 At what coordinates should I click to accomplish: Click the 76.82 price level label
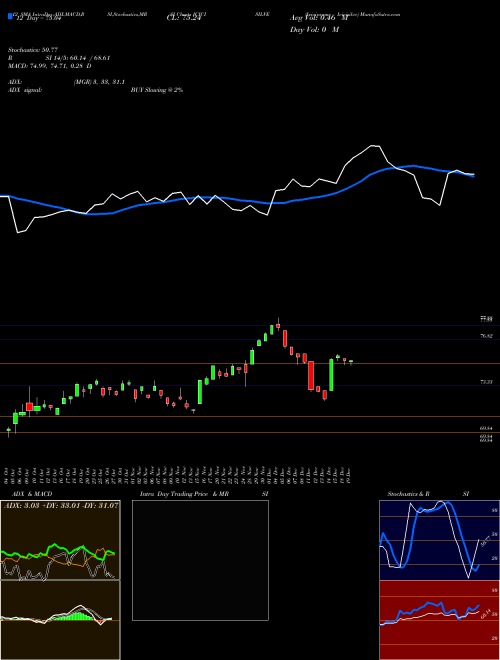(x=487, y=336)
